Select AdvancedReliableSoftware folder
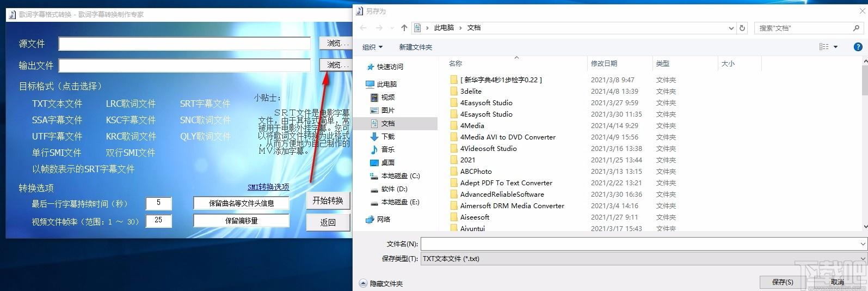Viewport: 868px width, 291px height. (x=502, y=195)
